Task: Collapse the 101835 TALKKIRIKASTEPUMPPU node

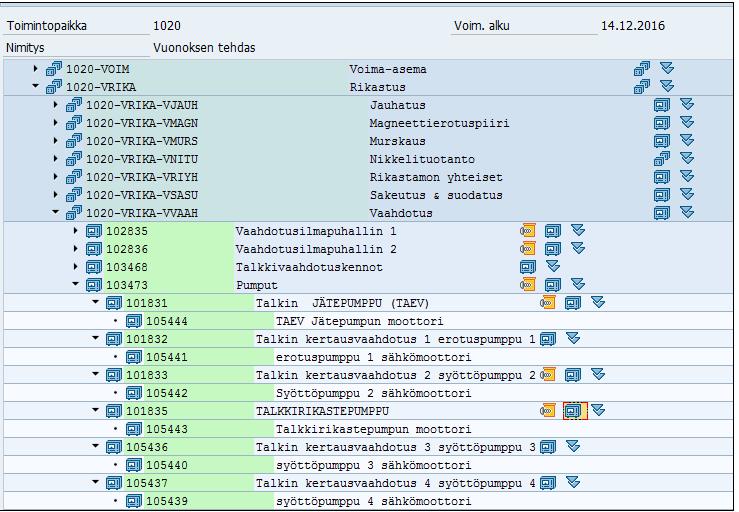Action: point(96,410)
